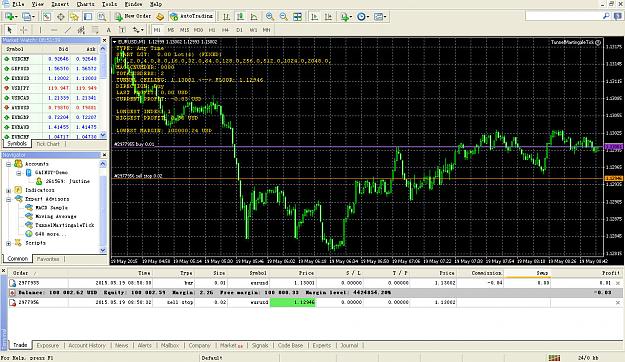
Task: Switch chart to candlesticks
Action: 240,16
